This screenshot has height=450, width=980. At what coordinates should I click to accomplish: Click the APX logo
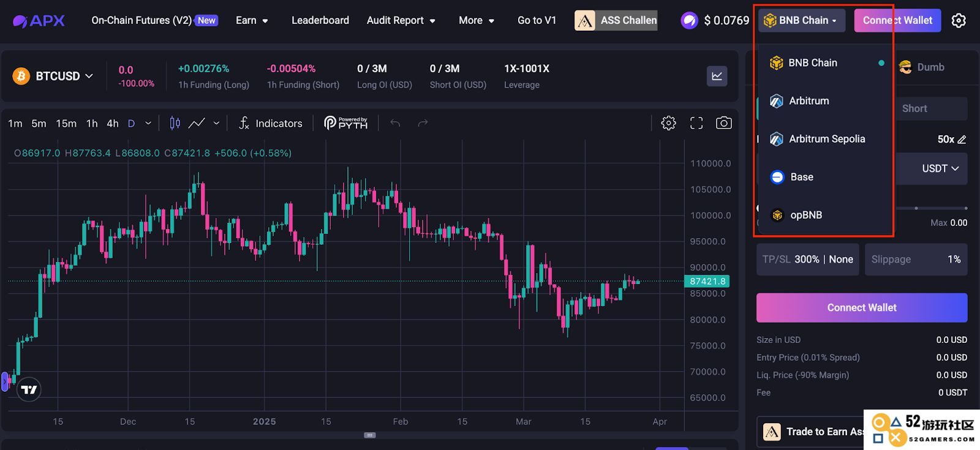pyautogui.click(x=39, y=21)
